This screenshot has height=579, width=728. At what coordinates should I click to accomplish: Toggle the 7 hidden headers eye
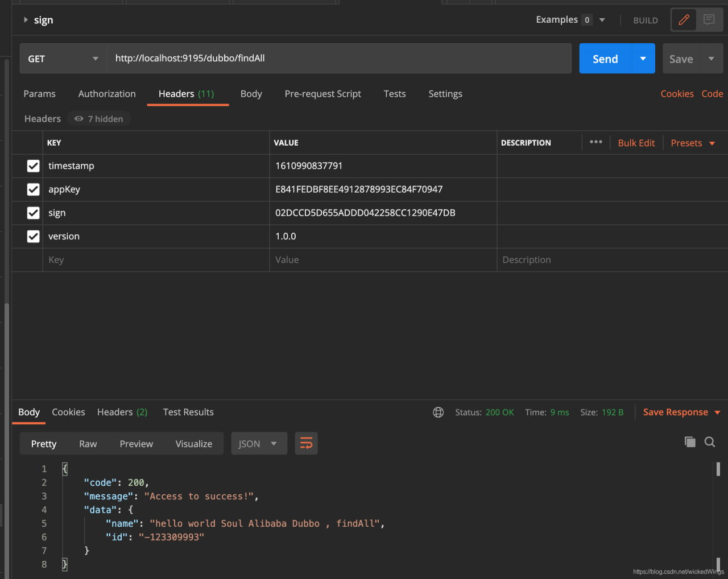(x=99, y=119)
